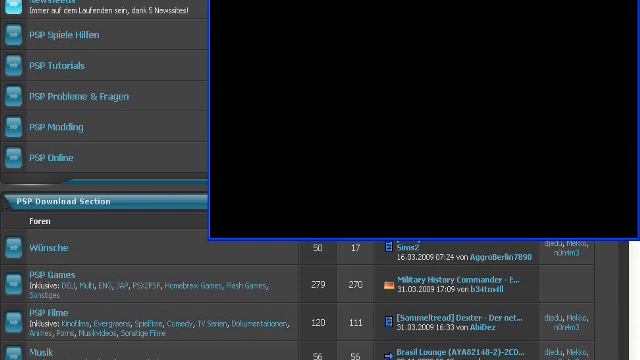
Task: Click the PSP Filme forum status icon
Action: (x=13, y=322)
